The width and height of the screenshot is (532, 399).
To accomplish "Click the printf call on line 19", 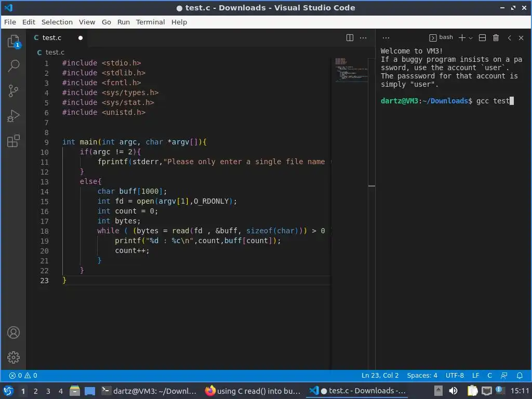I will coord(128,241).
